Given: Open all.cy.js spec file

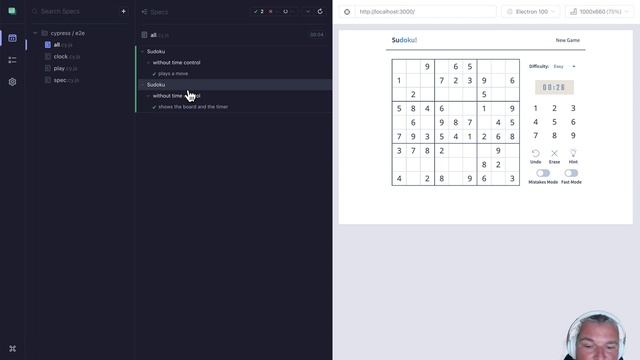Looking at the screenshot, I should pyautogui.click(x=63, y=45).
